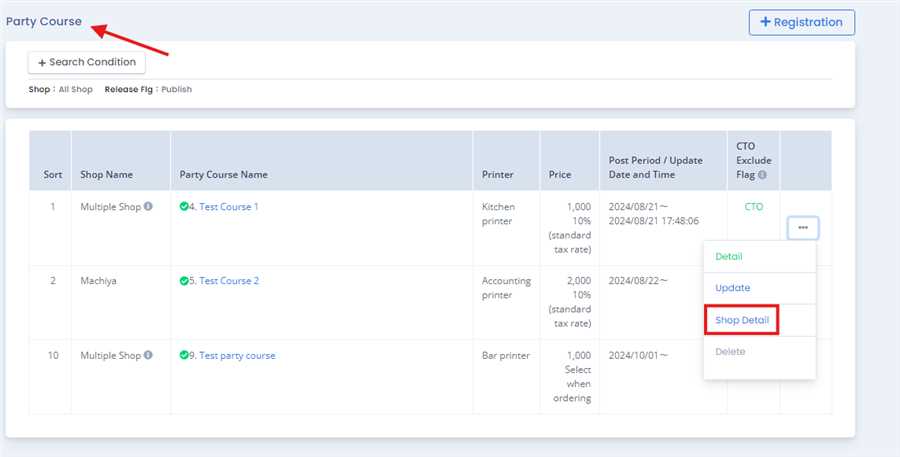Click the Party Course Name column header

[x=223, y=175]
